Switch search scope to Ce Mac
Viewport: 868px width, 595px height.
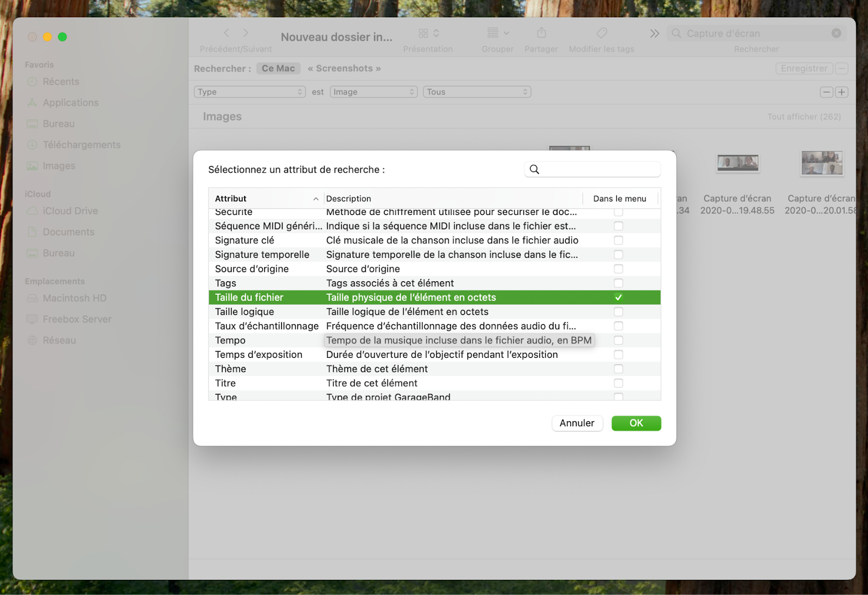point(278,68)
